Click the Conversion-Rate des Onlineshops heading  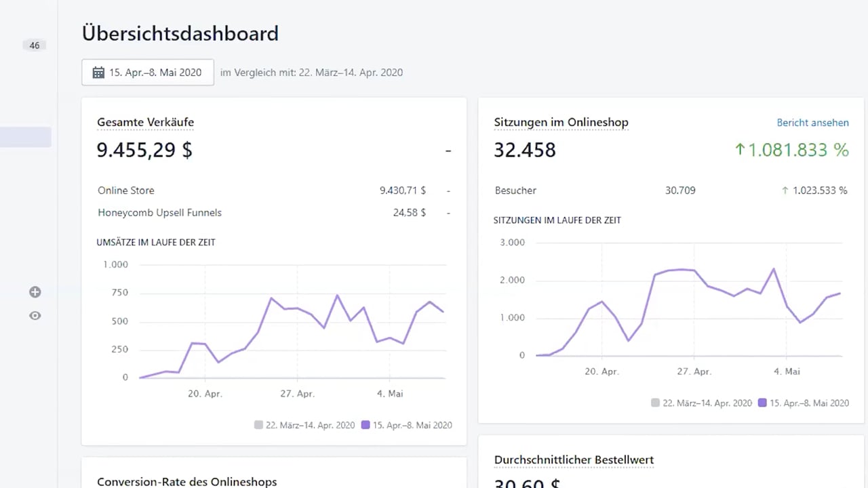(x=186, y=482)
